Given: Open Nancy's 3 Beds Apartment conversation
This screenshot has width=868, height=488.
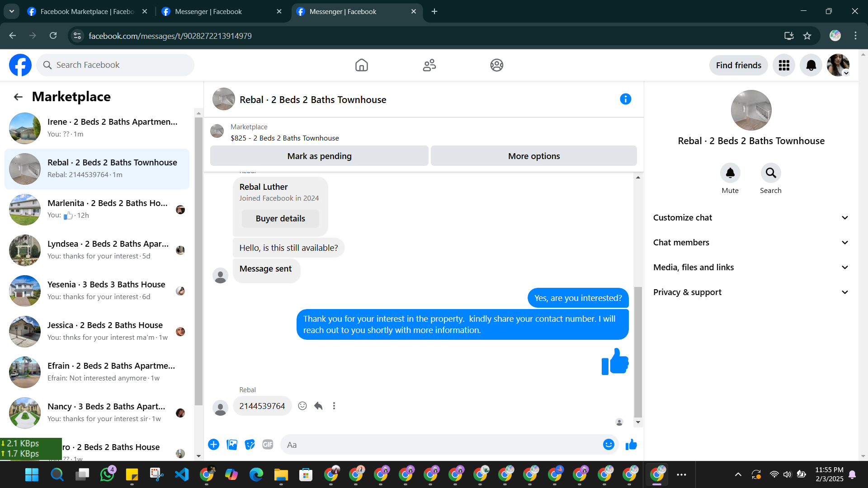Looking at the screenshot, I should point(97,413).
